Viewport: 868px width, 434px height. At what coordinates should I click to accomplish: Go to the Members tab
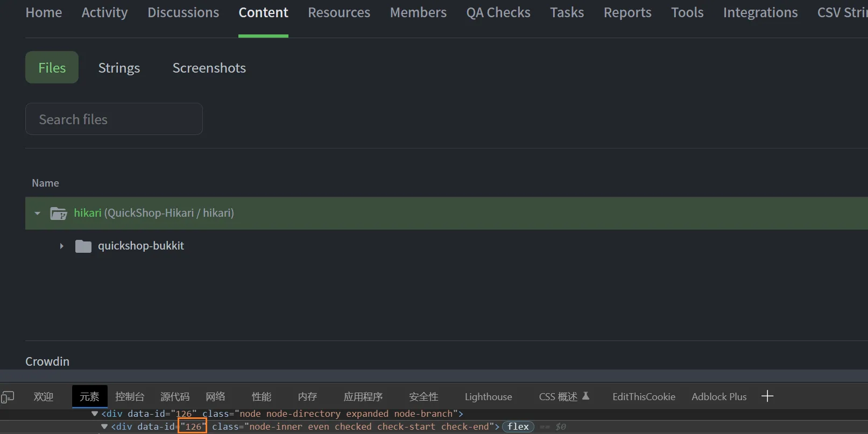coord(418,12)
